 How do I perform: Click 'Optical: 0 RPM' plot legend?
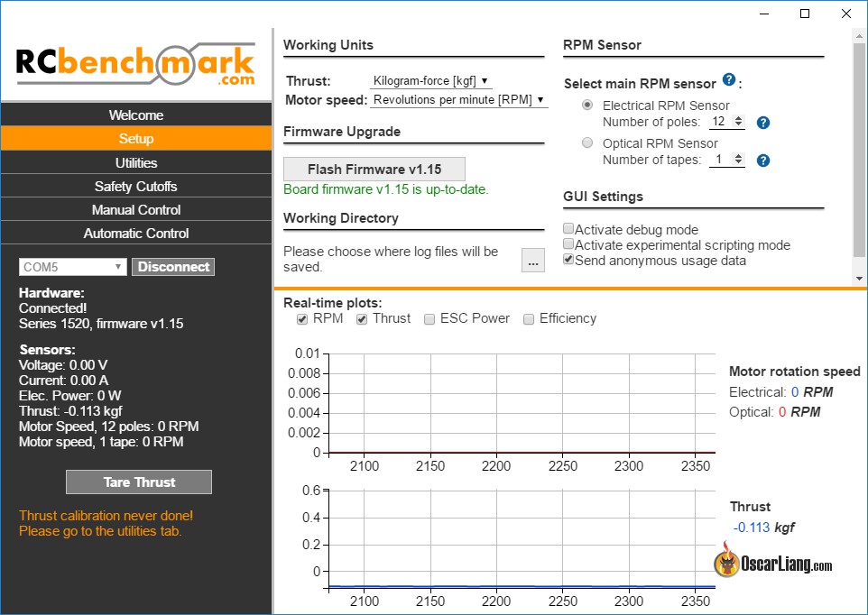(x=774, y=412)
